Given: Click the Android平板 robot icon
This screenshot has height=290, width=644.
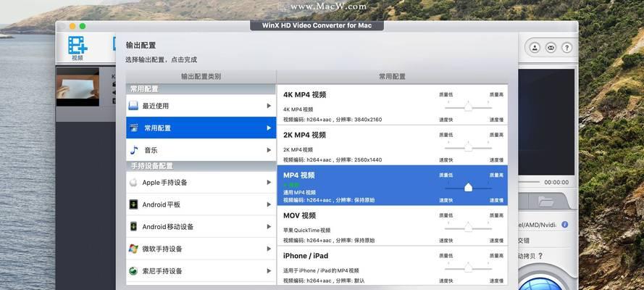Looking at the screenshot, I should [x=133, y=204].
